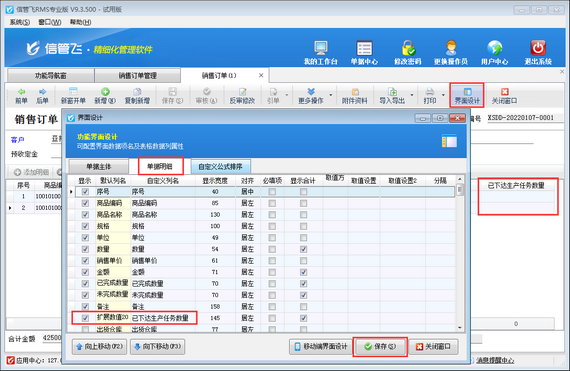Expand the 导入导出 dropdown arrow
The height and width of the screenshot is (371, 570).
click(x=412, y=95)
